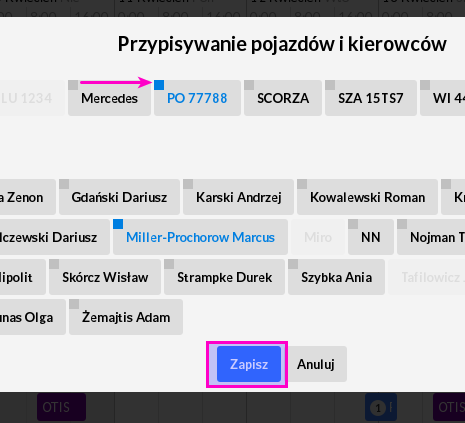
Task: Click the disabled Miro driver chip
Action: point(318,237)
